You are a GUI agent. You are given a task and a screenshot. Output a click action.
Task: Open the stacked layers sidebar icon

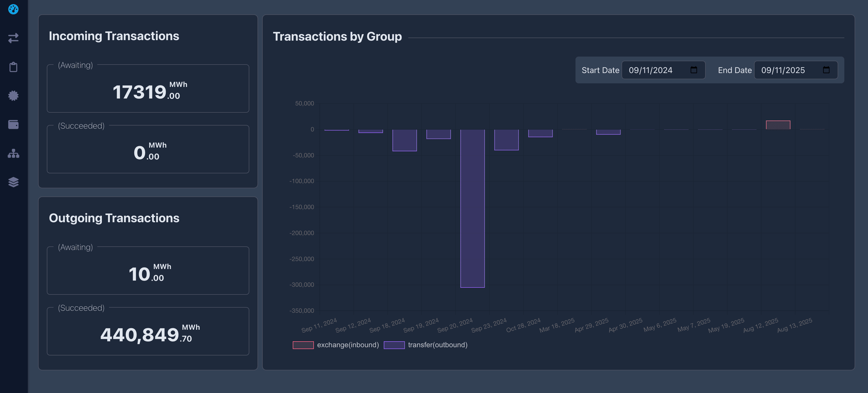[x=13, y=182]
